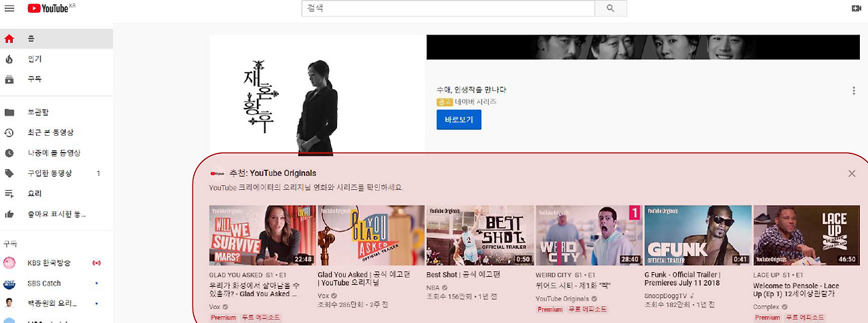Click the liked videos thumbs-up icon
The image size is (868, 323).
pos(9,214)
